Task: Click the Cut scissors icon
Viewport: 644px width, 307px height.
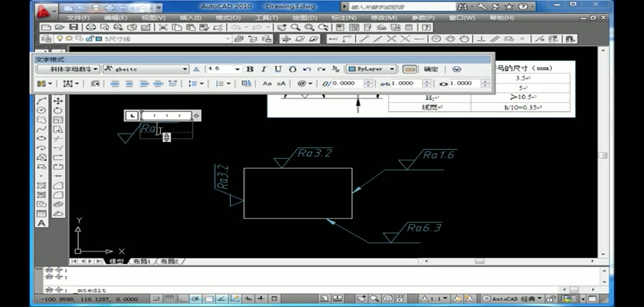Action: point(163,28)
